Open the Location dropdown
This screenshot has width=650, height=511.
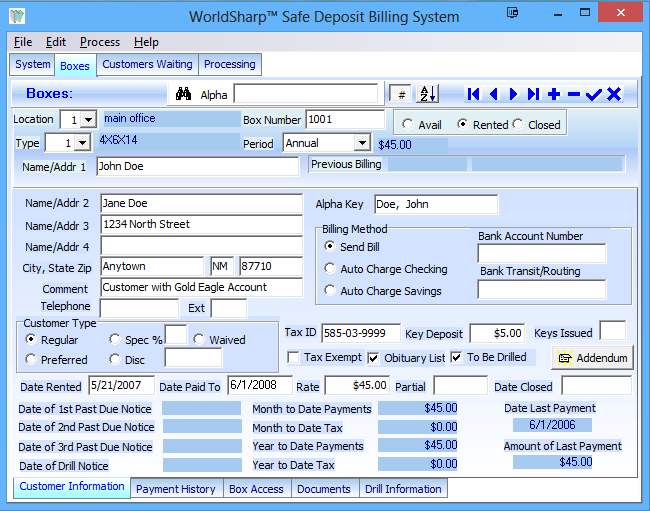click(x=87, y=120)
